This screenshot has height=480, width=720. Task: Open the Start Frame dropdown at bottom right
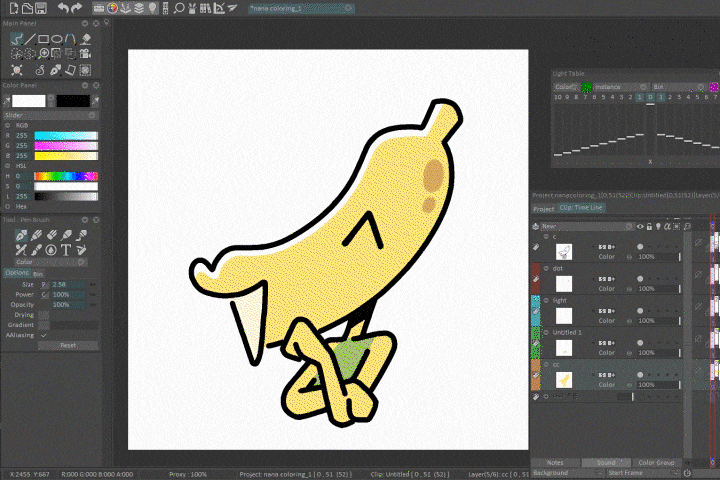click(644, 472)
